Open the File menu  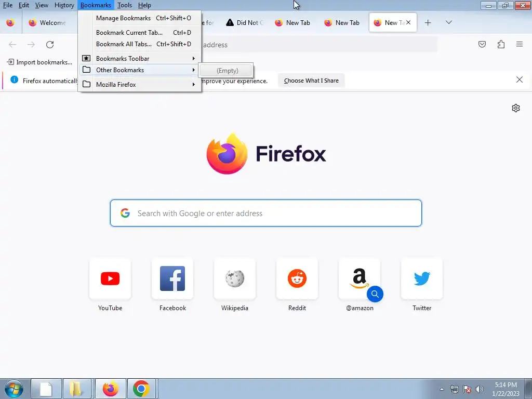point(7,5)
